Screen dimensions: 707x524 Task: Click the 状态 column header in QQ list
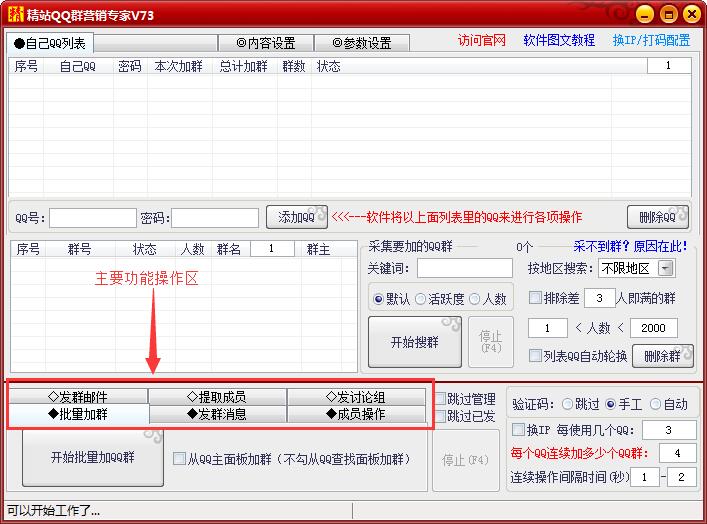pyautogui.click(x=329, y=66)
